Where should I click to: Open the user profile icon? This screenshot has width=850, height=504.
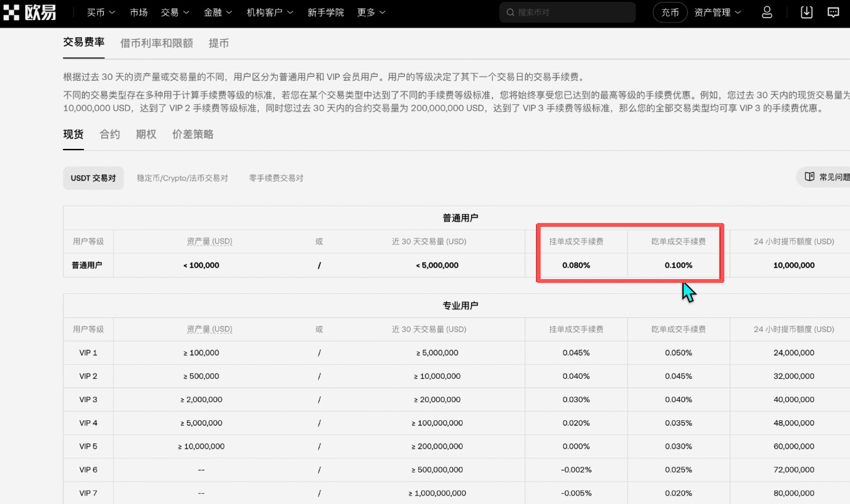point(766,12)
